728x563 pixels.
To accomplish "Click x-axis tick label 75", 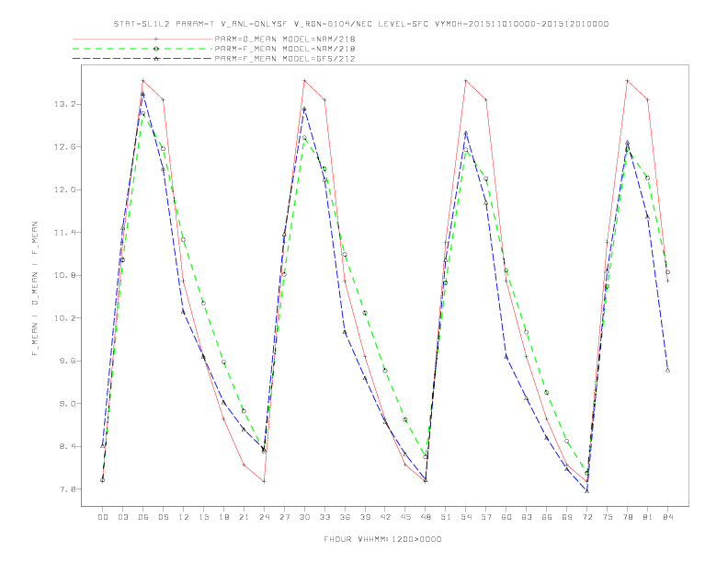I will pos(608,517).
